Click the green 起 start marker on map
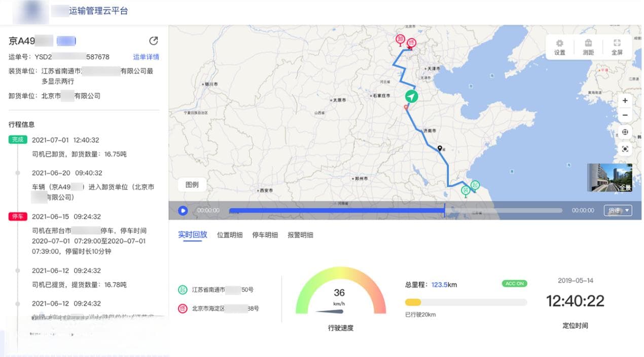 click(x=475, y=185)
